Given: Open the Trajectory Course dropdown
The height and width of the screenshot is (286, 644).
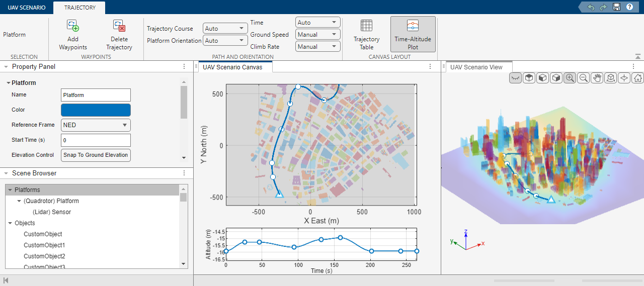Looking at the screenshot, I should click(x=225, y=29).
